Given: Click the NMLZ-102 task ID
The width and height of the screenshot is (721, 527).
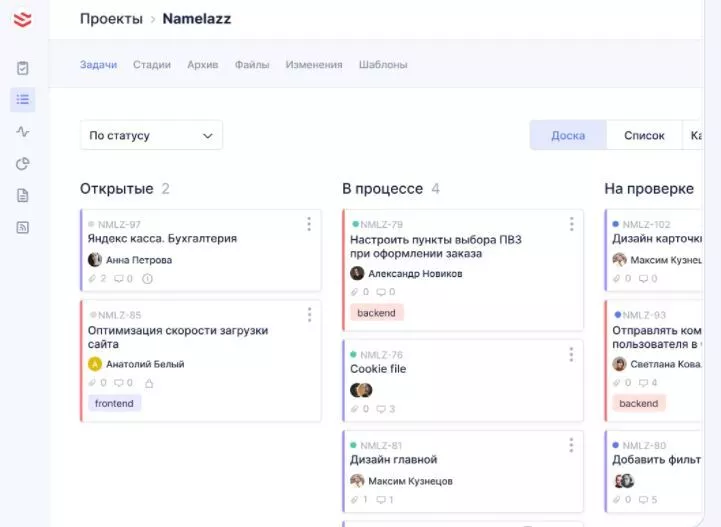Looking at the screenshot, I should (x=646, y=224).
